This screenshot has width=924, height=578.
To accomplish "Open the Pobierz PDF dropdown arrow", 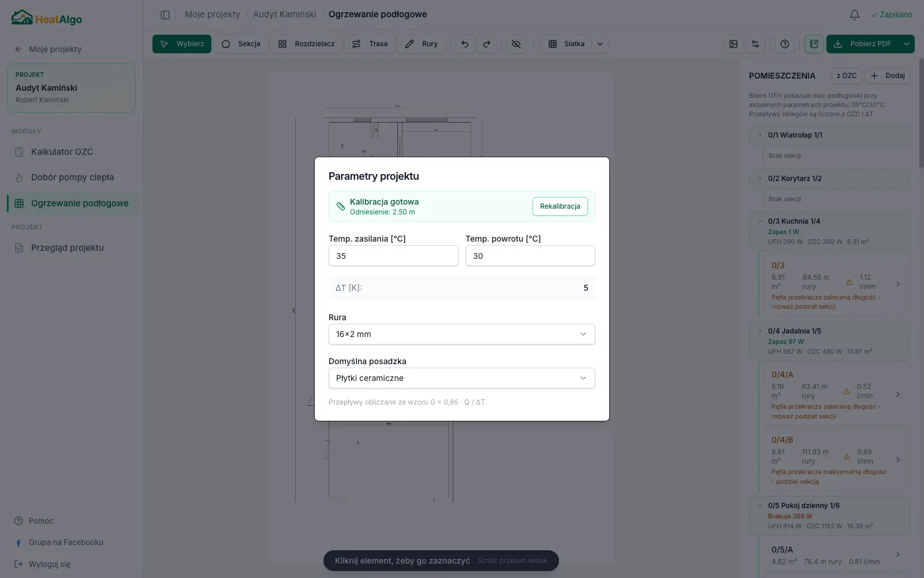I will tap(907, 44).
